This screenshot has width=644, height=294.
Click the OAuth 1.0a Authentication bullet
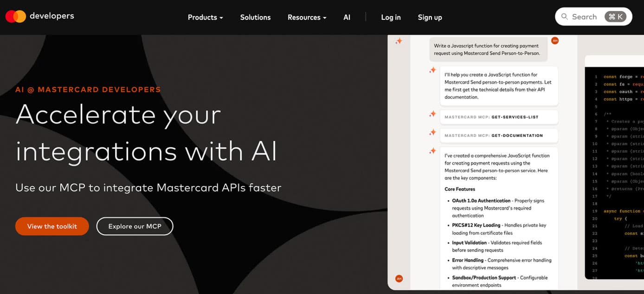(x=498, y=208)
